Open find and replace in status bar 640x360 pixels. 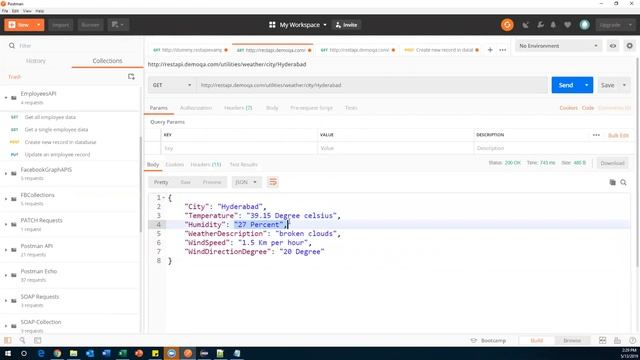(22, 340)
